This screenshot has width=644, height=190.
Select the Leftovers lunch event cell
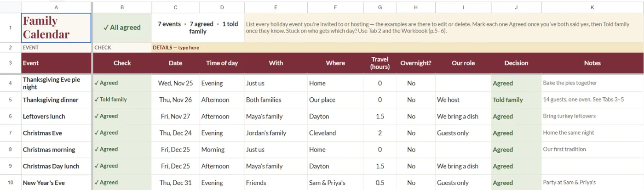56,116
